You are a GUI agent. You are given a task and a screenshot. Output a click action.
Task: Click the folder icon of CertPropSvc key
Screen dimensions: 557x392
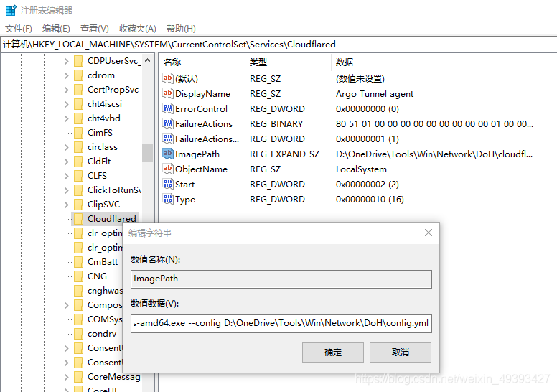(79, 90)
